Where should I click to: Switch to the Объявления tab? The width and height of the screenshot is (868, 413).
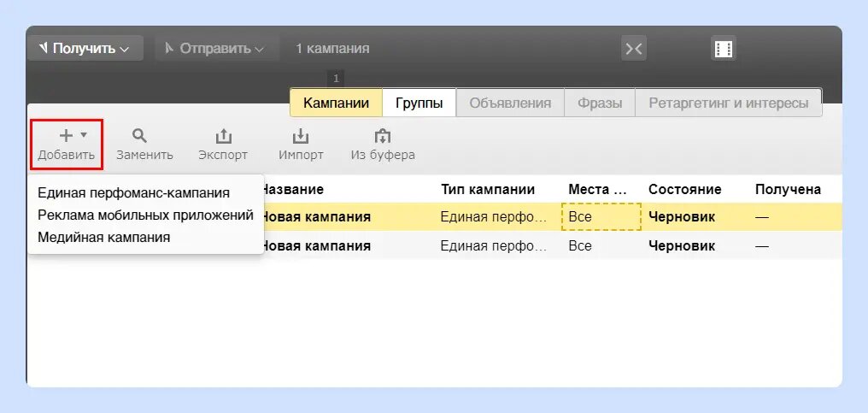(x=510, y=103)
